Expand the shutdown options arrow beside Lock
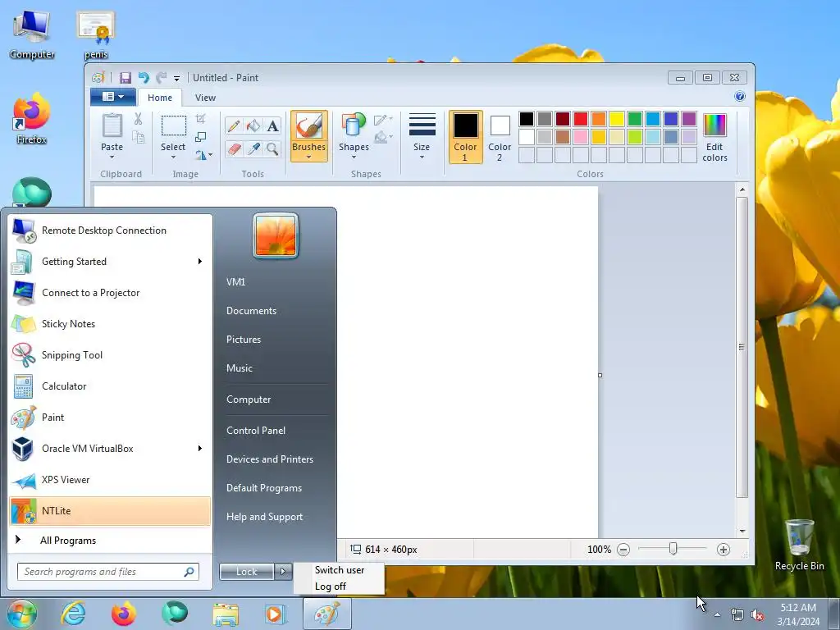 point(283,572)
